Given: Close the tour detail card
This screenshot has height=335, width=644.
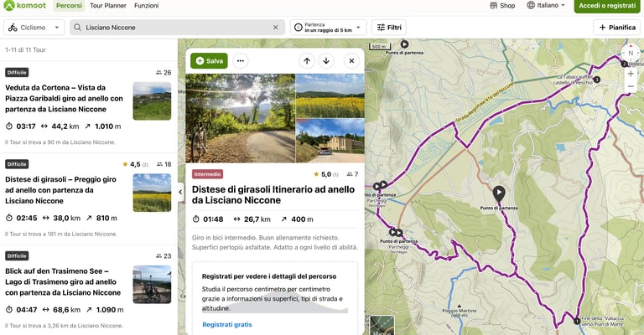Looking at the screenshot, I should click(351, 60).
